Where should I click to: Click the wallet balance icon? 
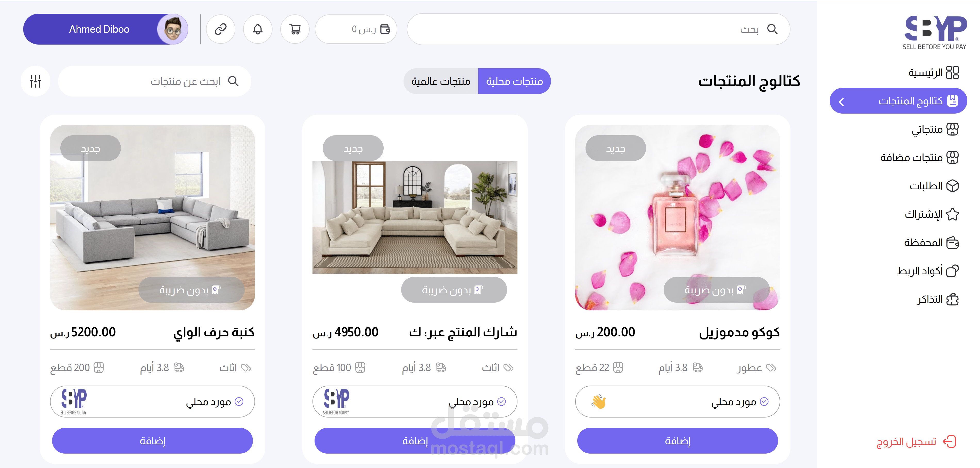click(385, 29)
